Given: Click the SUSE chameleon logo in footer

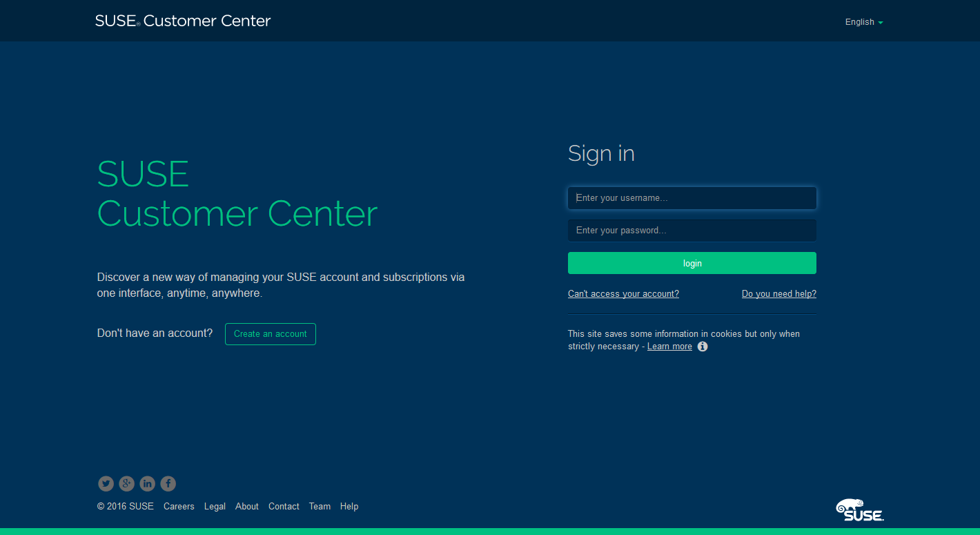Looking at the screenshot, I should point(860,509).
